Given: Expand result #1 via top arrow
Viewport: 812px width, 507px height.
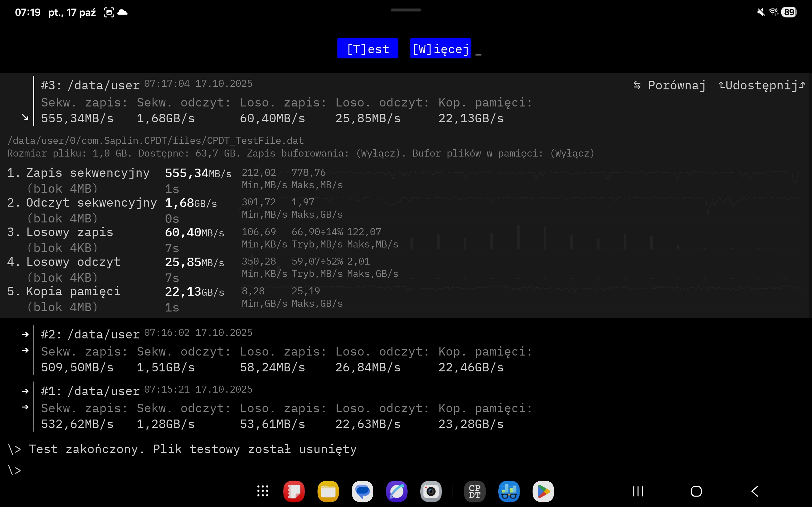Looking at the screenshot, I should (x=25, y=391).
